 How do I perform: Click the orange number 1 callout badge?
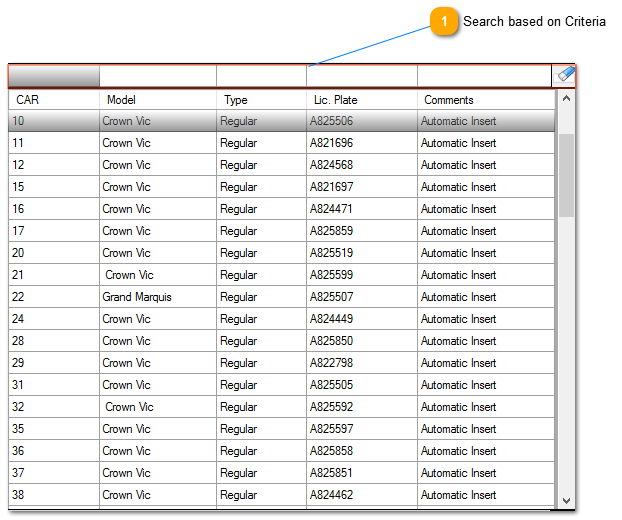click(444, 22)
